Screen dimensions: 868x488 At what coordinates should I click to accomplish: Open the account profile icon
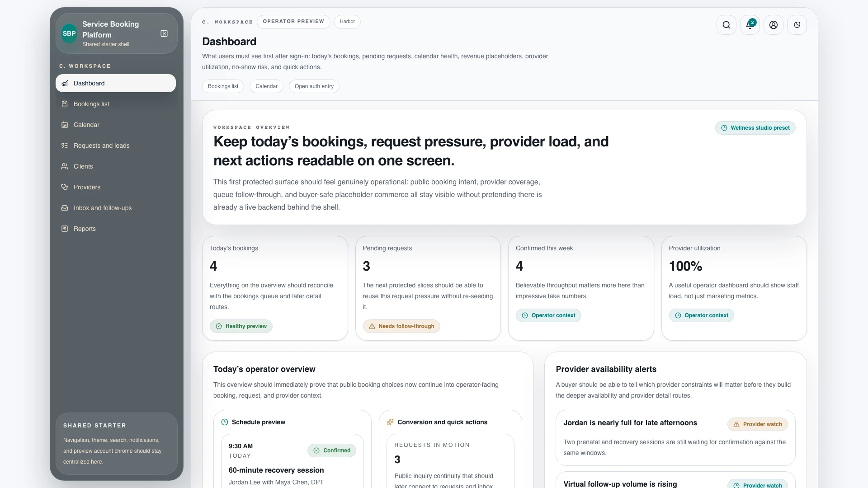tap(773, 25)
